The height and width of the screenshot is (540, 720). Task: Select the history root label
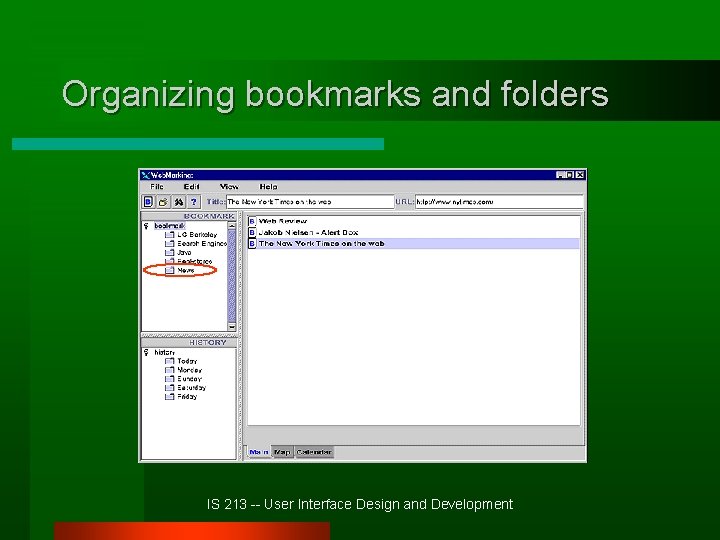tap(164, 352)
